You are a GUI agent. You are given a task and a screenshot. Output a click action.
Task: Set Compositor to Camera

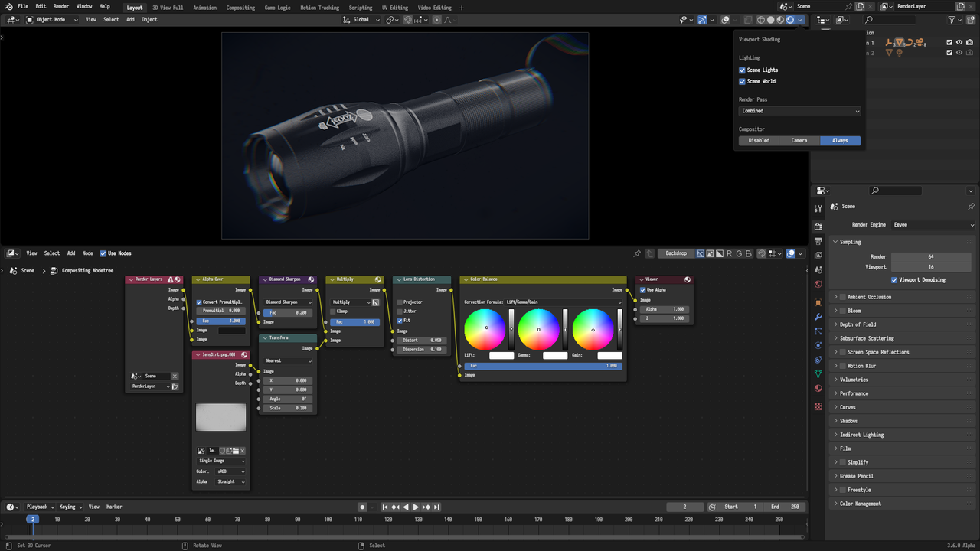[x=799, y=141]
